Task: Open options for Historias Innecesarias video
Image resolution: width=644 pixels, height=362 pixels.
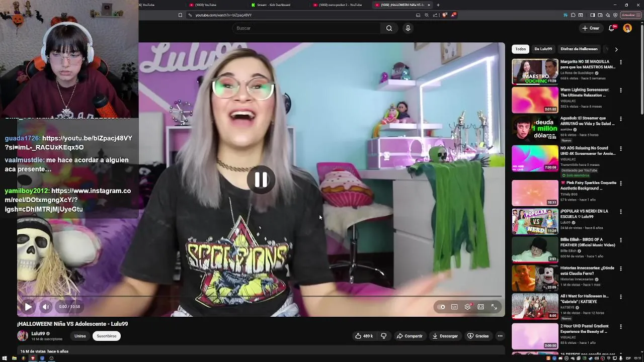Action: pos(621,268)
